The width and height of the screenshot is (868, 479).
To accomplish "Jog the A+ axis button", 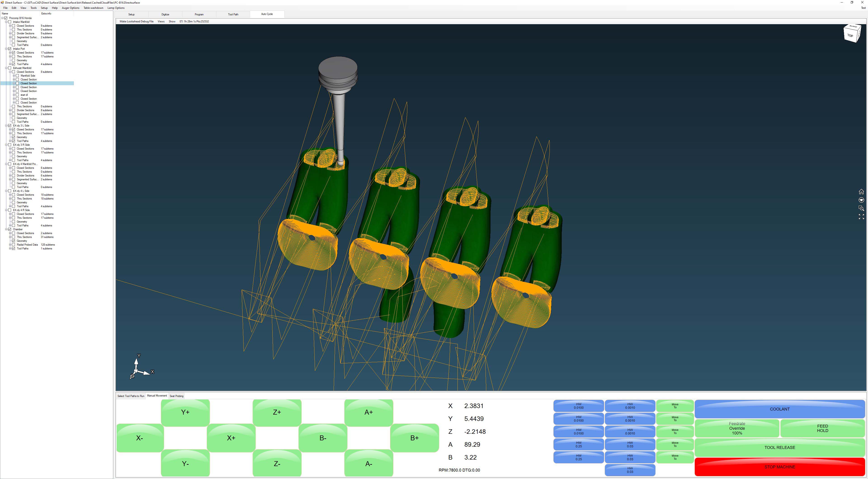I will [x=369, y=412].
